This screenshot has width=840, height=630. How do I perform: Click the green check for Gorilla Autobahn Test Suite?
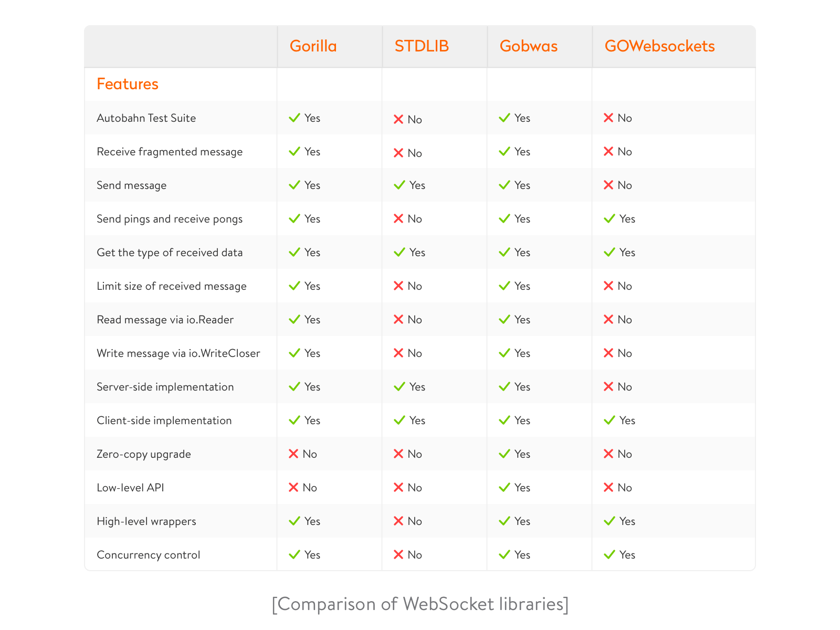pyautogui.click(x=295, y=118)
